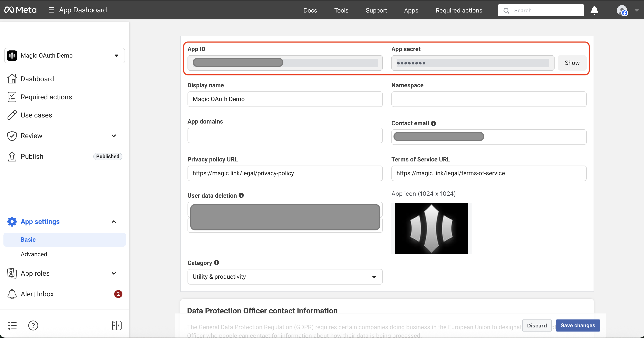Expand the App roles section
The width and height of the screenshot is (644, 338).
[x=114, y=273]
